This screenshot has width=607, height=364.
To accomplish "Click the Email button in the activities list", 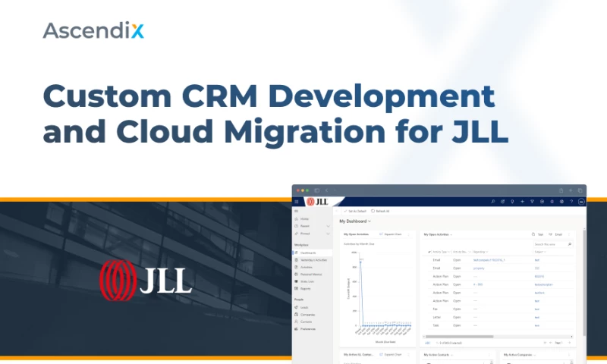I will pyautogui.click(x=555, y=234).
